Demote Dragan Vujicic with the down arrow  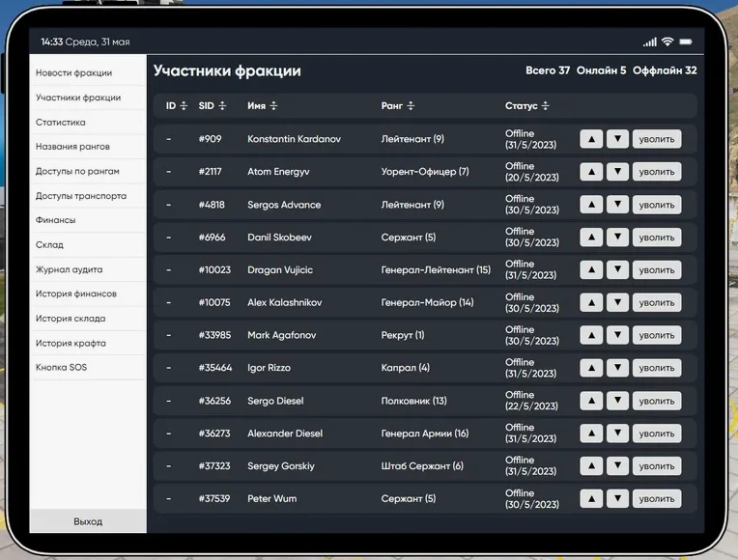(617, 269)
